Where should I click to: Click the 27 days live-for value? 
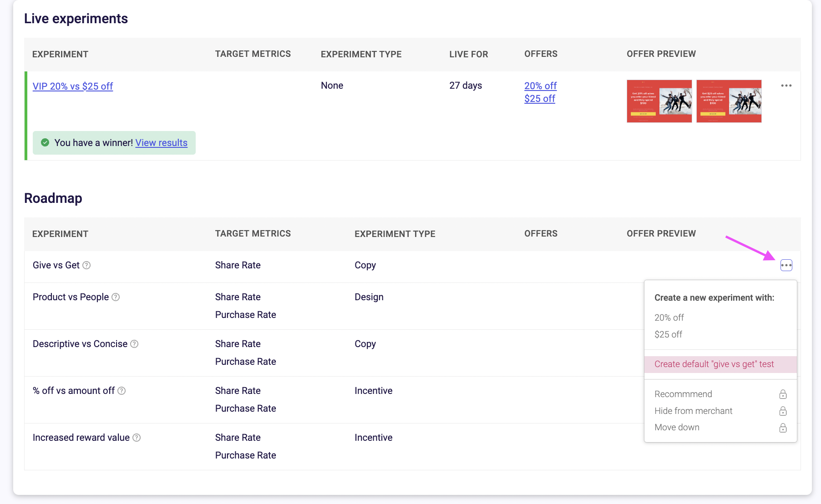466,86
